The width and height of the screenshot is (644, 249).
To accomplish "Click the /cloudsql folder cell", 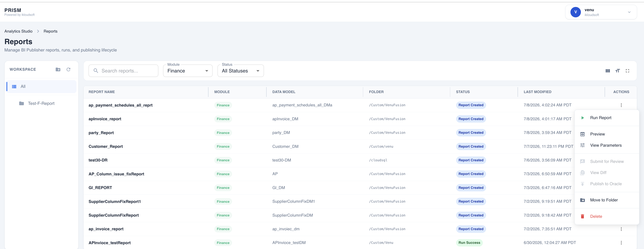I will coord(378,160).
